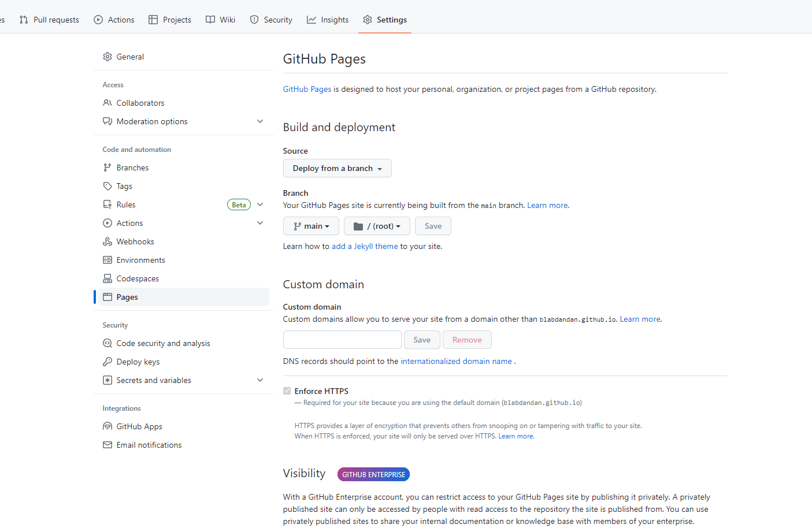Open Email notifications settings
Screen dimensions: 812x528
(x=184, y=445)
